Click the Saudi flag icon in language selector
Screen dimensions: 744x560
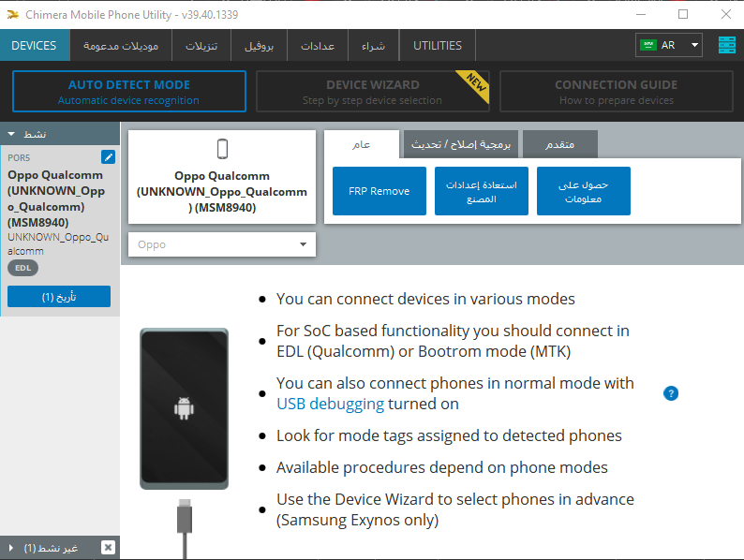647,45
